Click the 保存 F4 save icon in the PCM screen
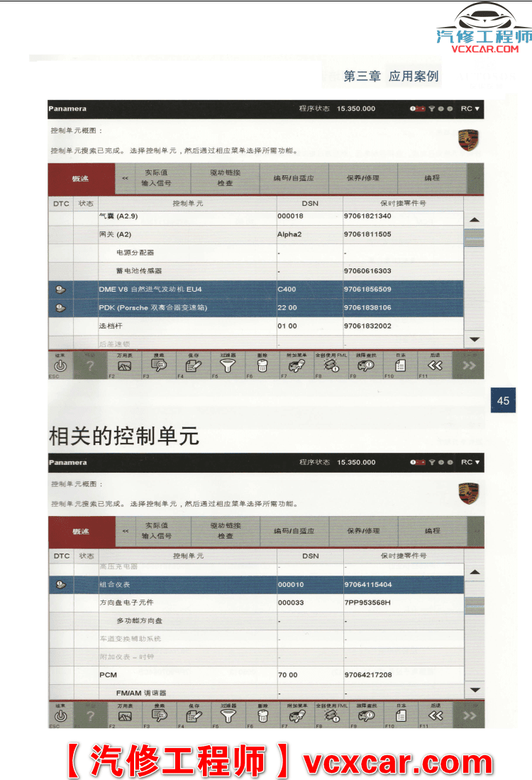The height and width of the screenshot is (780, 532). coord(194,716)
